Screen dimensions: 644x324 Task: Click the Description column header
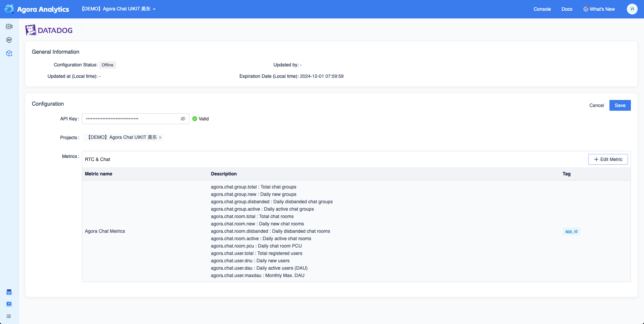point(224,174)
